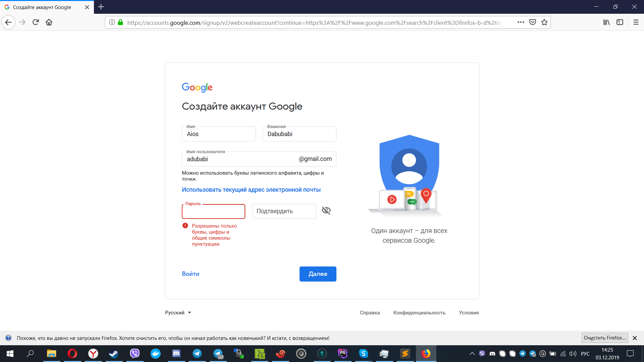This screenshot has width=644, height=362.
Task: Toggle password visibility eye icon
Action: tap(326, 210)
